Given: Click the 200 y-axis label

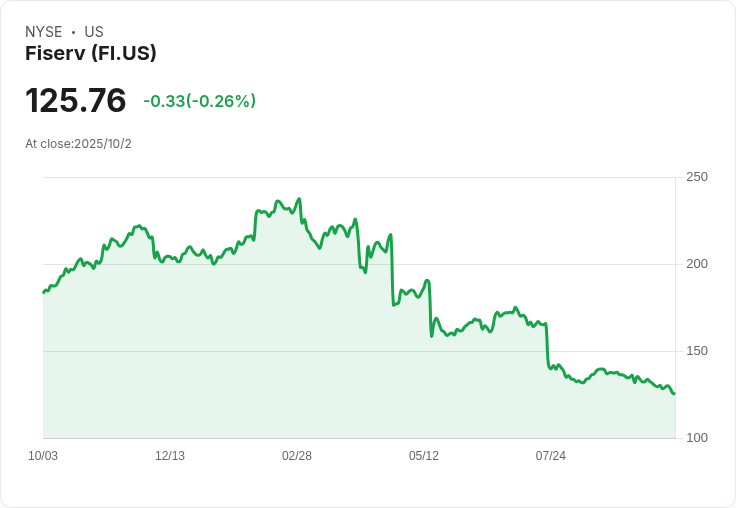Looking at the screenshot, I should [697, 264].
